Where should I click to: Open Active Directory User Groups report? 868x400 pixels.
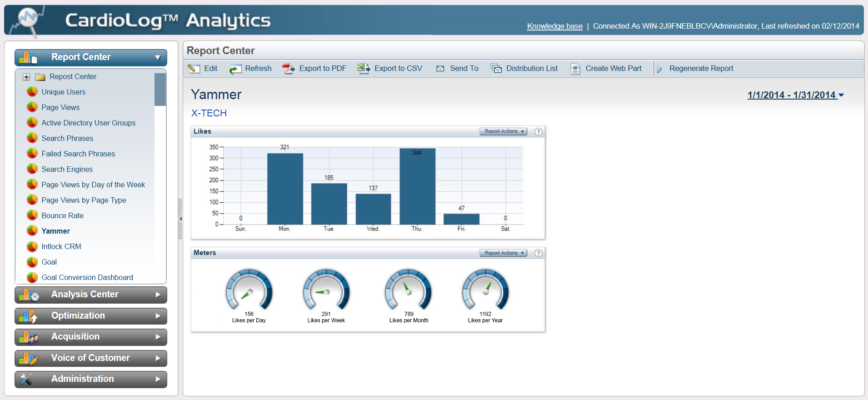tap(88, 123)
